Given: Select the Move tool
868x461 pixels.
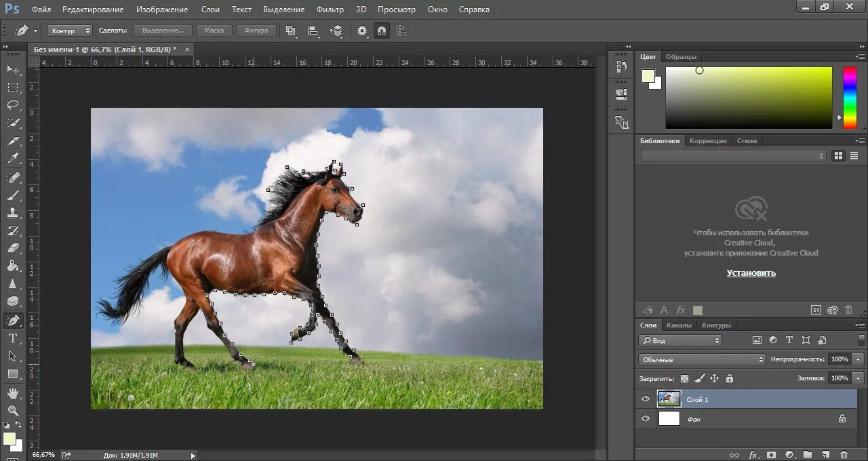Looking at the screenshot, I should click(13, 69).
